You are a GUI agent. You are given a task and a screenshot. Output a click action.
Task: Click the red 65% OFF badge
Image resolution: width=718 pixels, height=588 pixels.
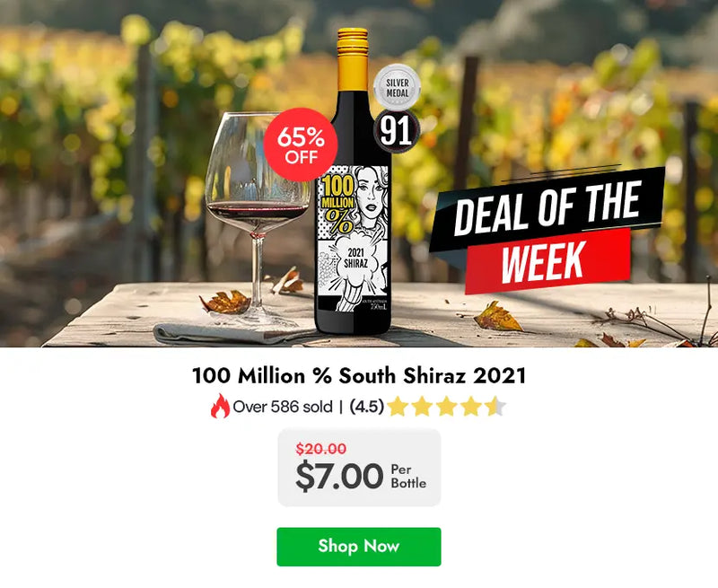[x=301, y=145]
